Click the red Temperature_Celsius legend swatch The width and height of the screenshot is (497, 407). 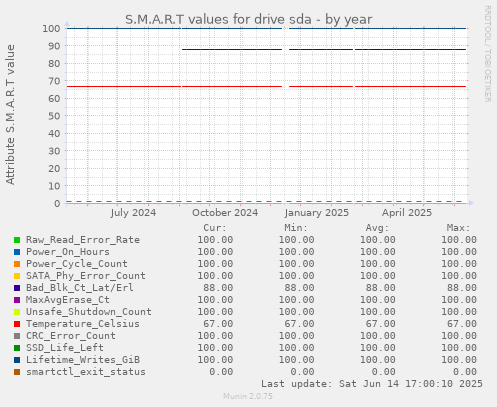(x=17, y=324)
